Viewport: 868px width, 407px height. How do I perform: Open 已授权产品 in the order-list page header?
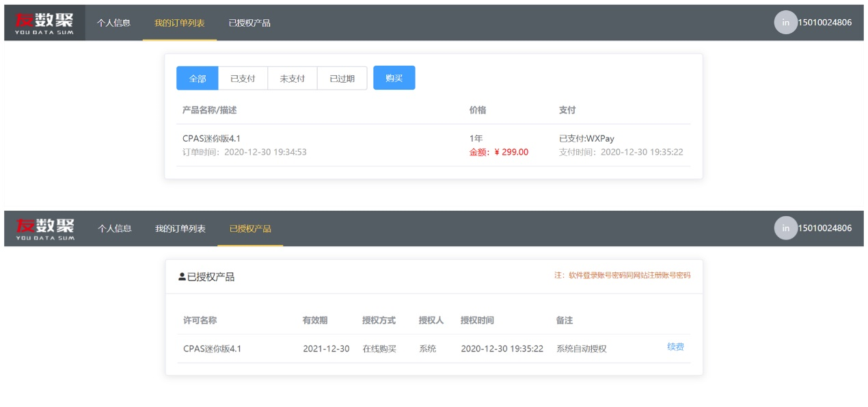(x=249, y=23)
